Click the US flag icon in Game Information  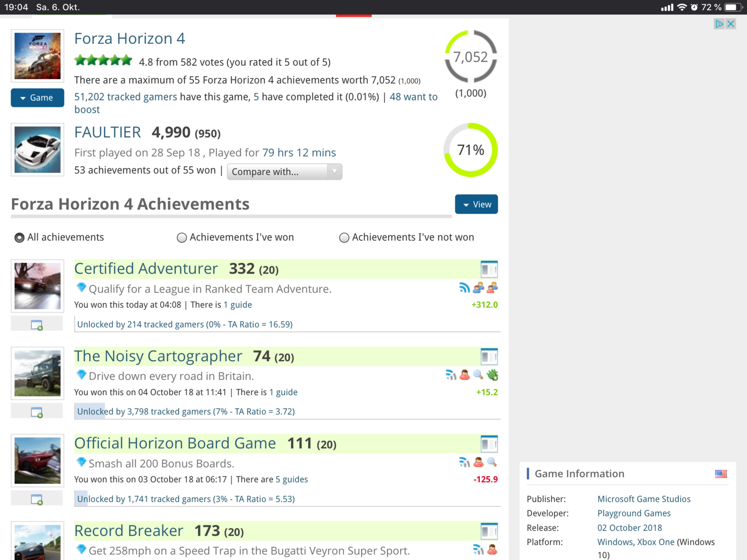(721, 474)
